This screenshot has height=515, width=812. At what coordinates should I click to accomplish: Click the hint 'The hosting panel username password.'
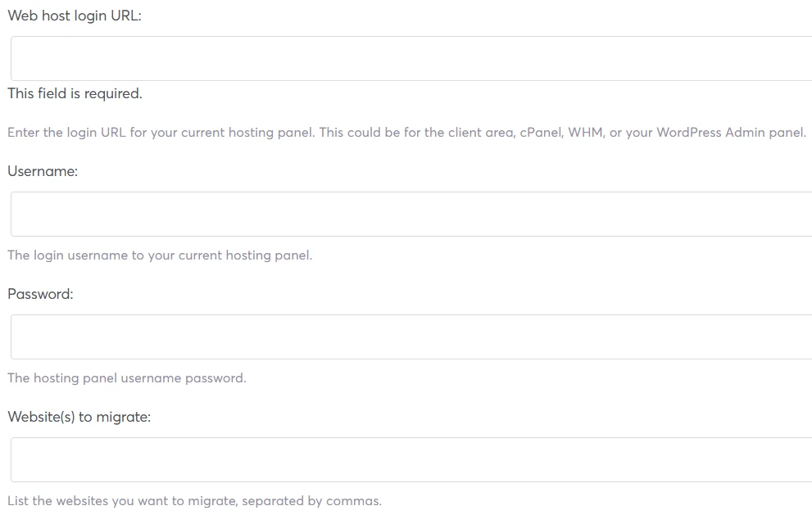[127, 378]
